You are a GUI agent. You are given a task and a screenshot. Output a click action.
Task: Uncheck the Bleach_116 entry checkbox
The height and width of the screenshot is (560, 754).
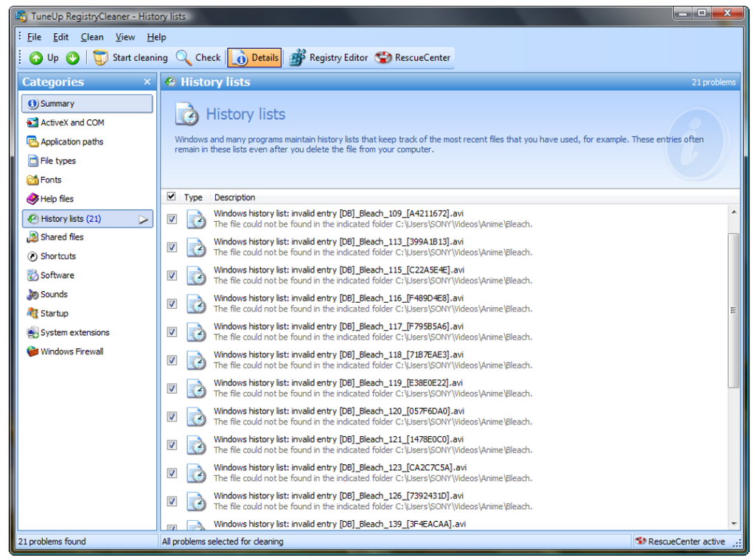pos(172,304)
